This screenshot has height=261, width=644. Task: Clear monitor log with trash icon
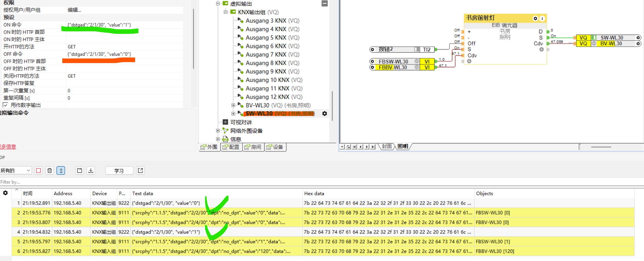point(50,170)
